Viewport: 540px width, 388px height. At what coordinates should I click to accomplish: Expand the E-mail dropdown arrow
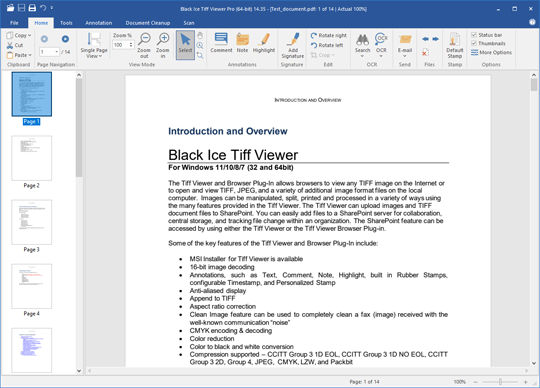click(x=405, y=56)
